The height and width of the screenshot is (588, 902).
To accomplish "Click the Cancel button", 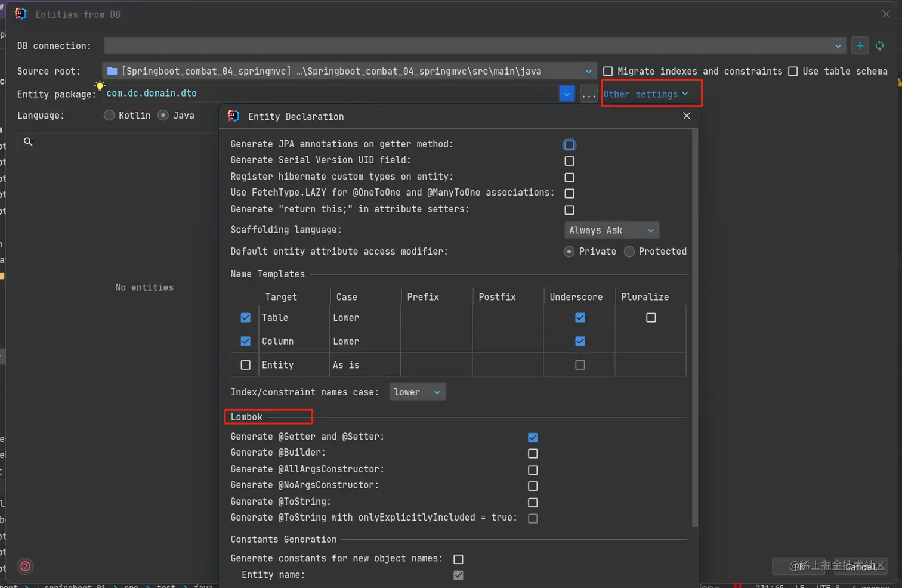I will click(861, 566).
